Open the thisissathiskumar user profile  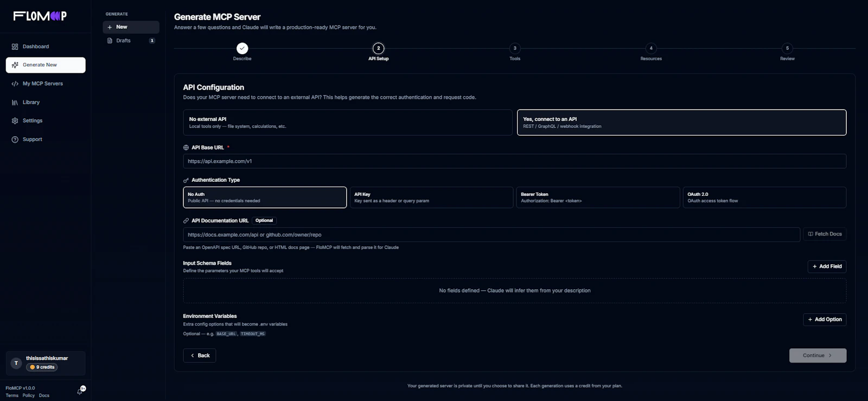pos(46,363)
